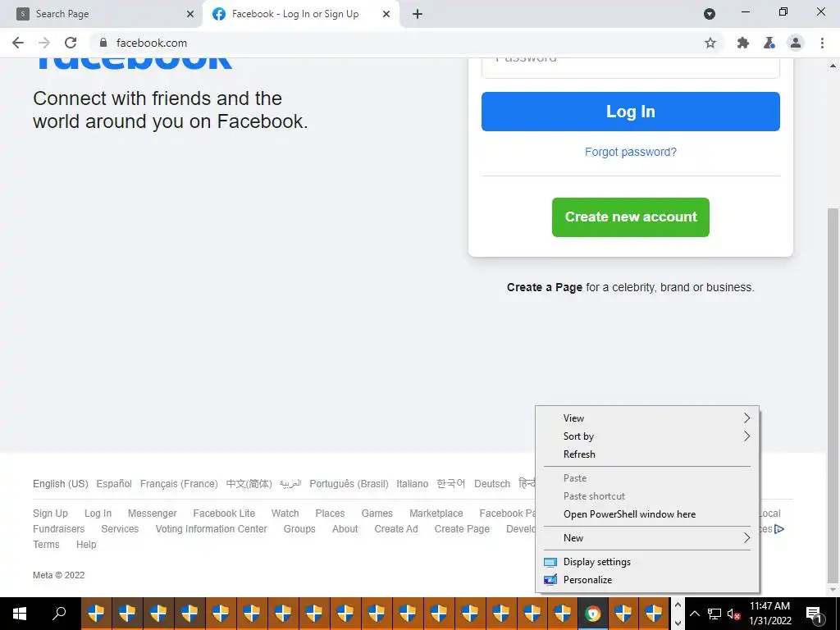View site information via lock icon

point(103,43)
